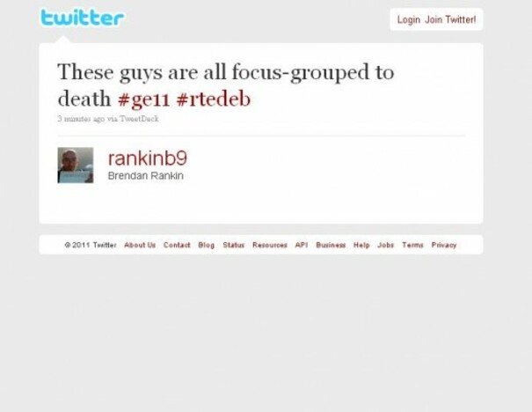Click the Twitter logo
This screenshot has width=532, height=412.
82,18
